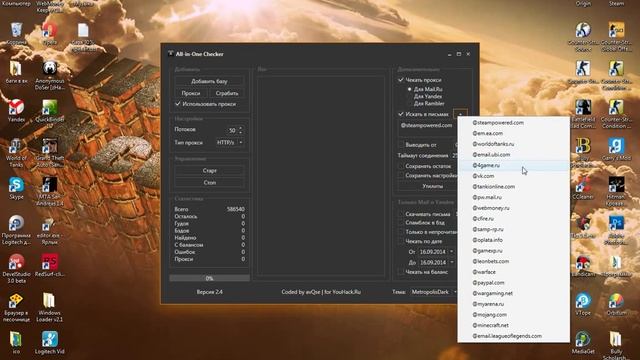Viewport: 640px width, 360px height.
Task: Click the 'Сграбить' button
Action: tap(227, 93)
